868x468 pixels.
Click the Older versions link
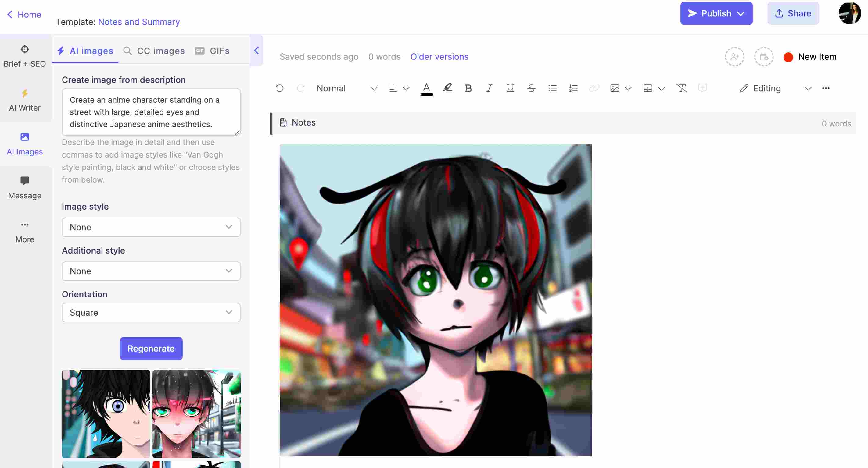pos(439,56)
